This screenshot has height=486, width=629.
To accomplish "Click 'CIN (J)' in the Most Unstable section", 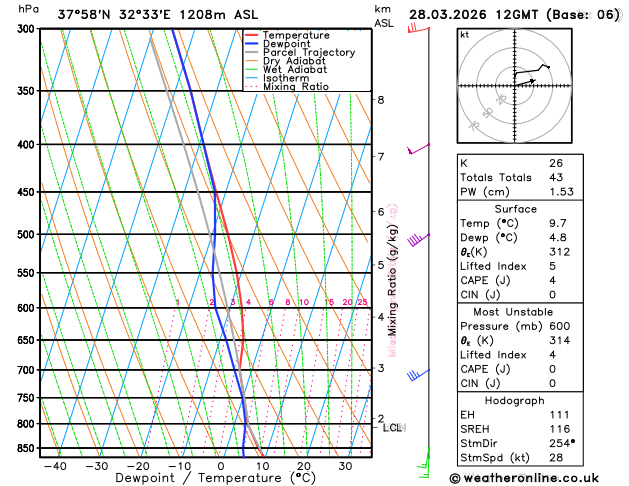I will tap(480, 384).
